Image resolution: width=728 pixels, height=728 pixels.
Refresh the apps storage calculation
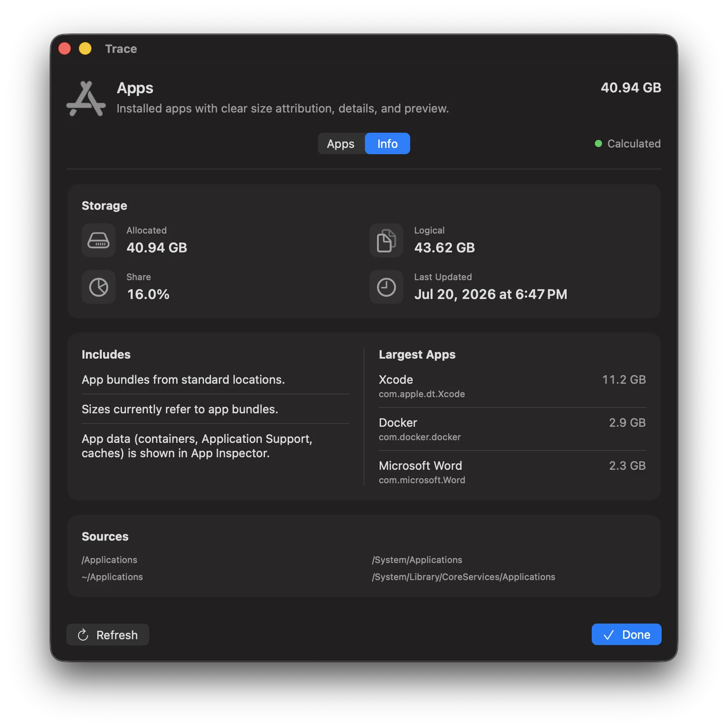[108, 634]
